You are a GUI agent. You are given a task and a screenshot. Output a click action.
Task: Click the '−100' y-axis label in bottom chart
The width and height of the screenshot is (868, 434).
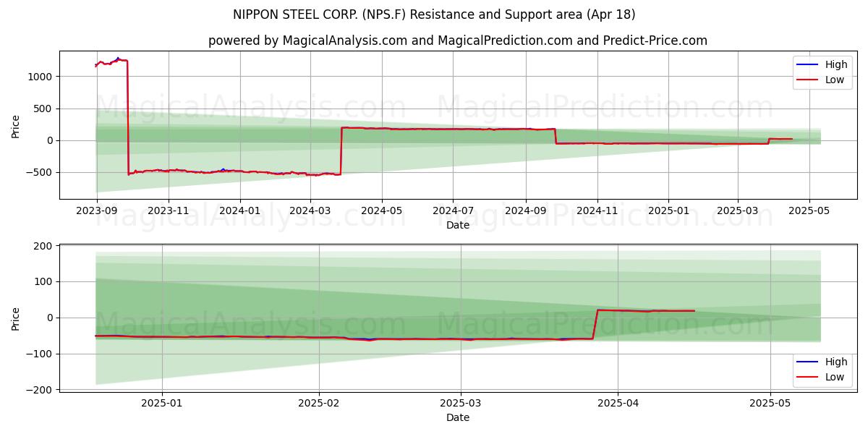coord(39,354)
